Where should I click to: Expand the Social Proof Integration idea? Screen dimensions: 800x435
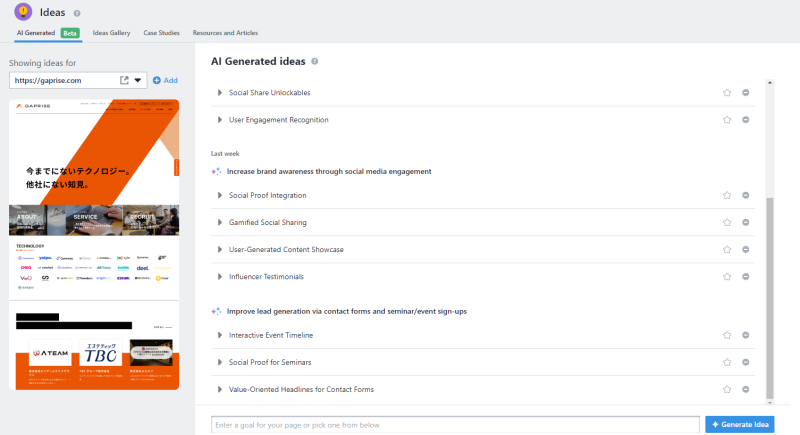220,195
